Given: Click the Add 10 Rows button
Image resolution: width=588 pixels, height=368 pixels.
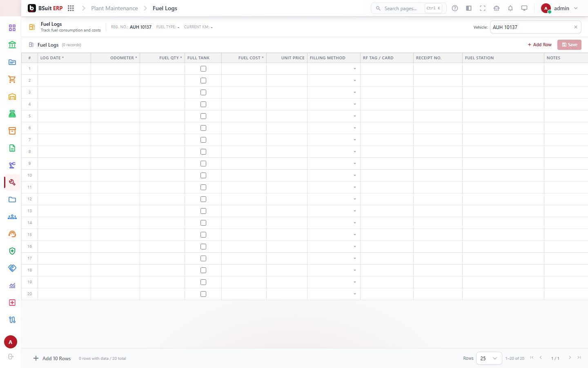Looking at the screenshot, I should coord(52,358).
